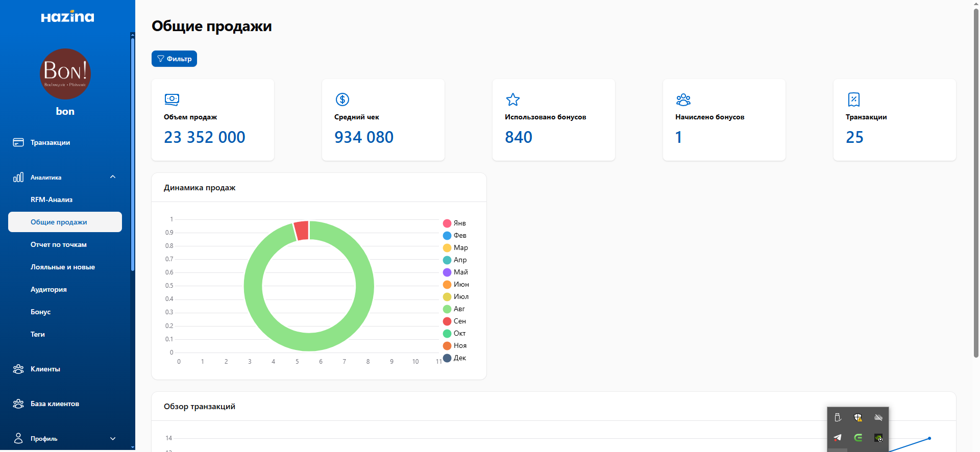Click the sidebar scroll down arrow

click(x=133, y=447)
